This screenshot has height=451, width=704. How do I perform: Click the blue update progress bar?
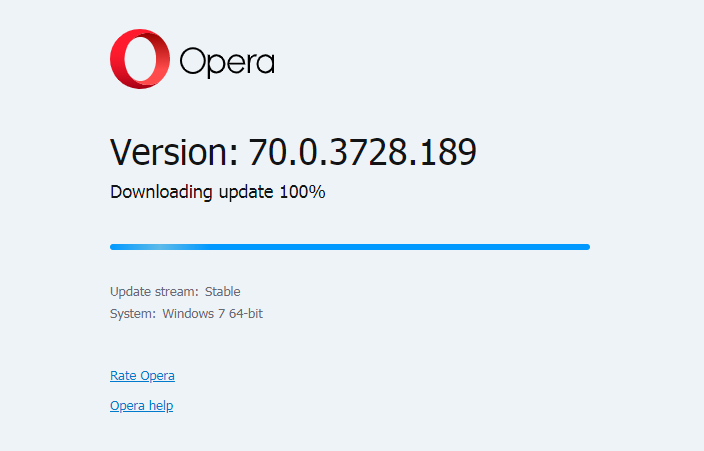point(350,246)
